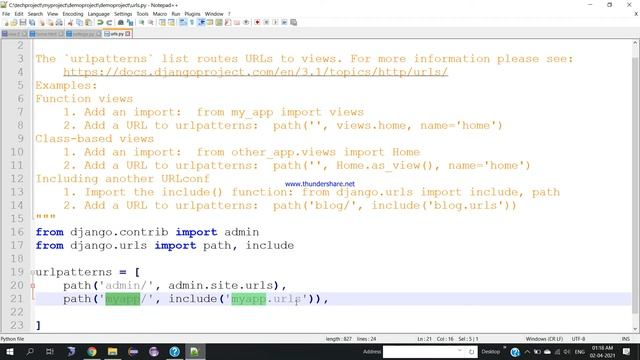Viewport: 640px width, 360px height.
Task: Save the current file with the Save icon
Action: (x=23, y=22)
